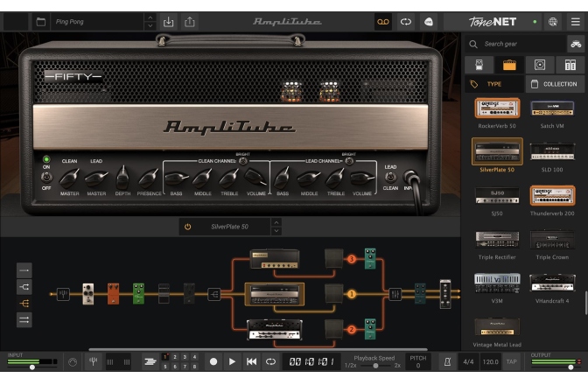The height and width of the screenshot is (385, 588).
Task: Select track 2 in recorder grid
Action: (x=175, y=357)
